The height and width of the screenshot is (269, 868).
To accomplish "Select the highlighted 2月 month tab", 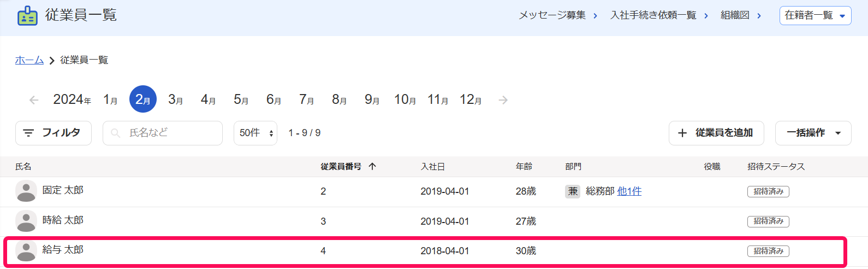I will tap(143, 99).
